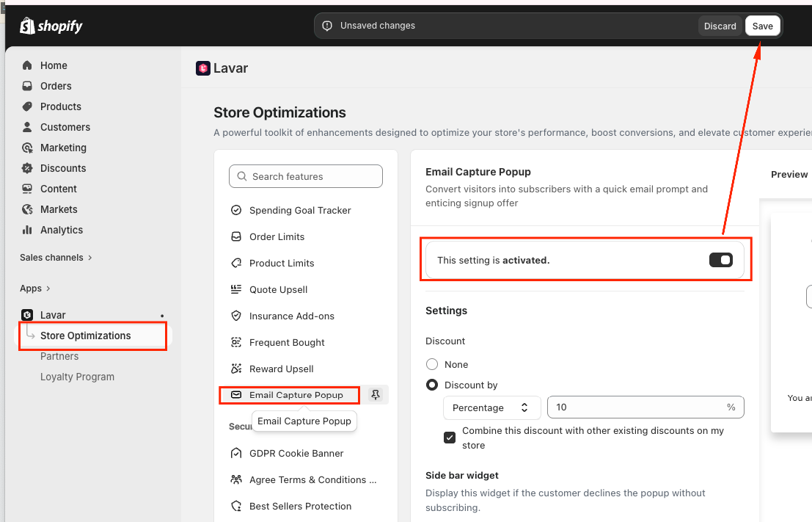Uncheck combine discount with other discounts
The image size is (812, 522).
450,438
